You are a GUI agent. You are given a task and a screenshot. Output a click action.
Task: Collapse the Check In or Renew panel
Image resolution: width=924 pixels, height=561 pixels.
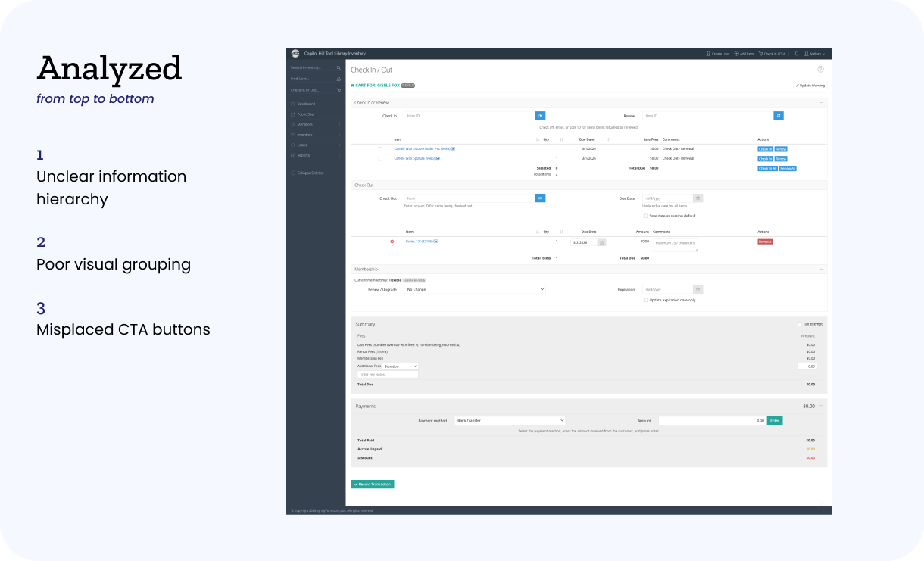pyautogui.click(x=821, y=102)
